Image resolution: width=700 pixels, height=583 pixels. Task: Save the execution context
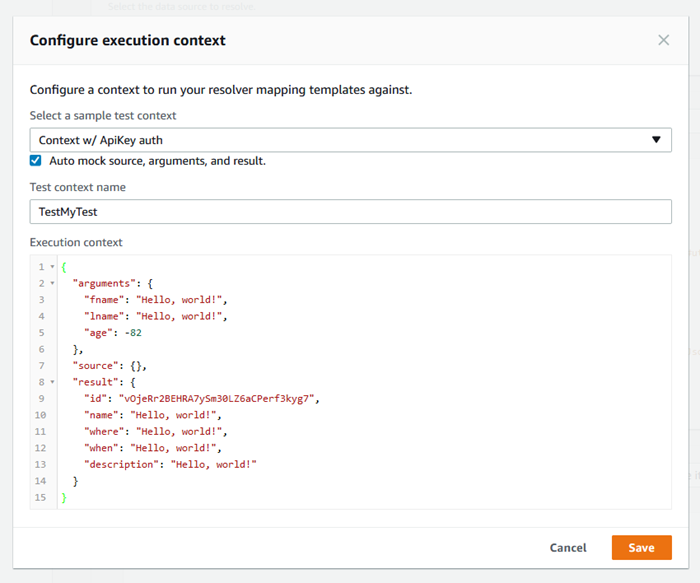pyautogui.click(x=641, y=548)
